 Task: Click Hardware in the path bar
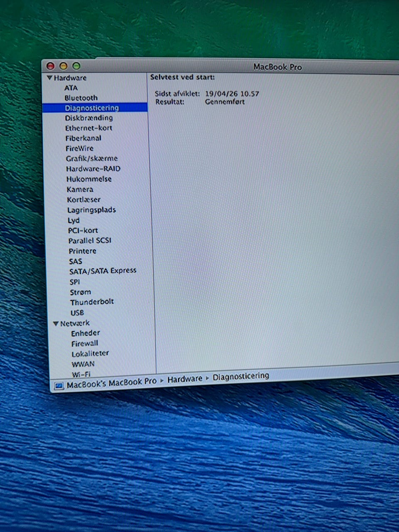[185, 379]
